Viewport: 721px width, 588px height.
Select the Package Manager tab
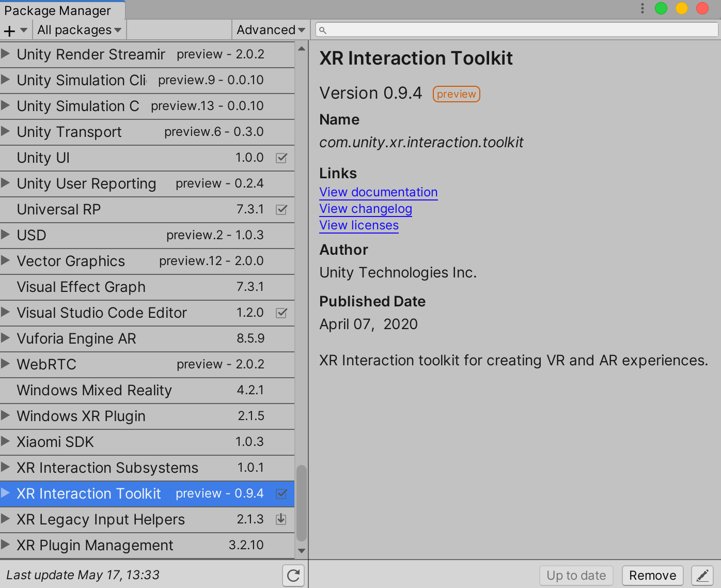62,10
